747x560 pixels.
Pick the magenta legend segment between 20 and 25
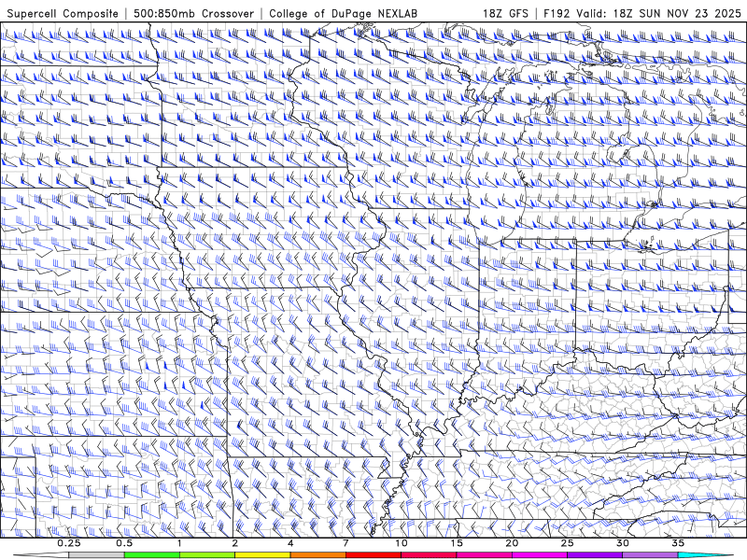540,555
